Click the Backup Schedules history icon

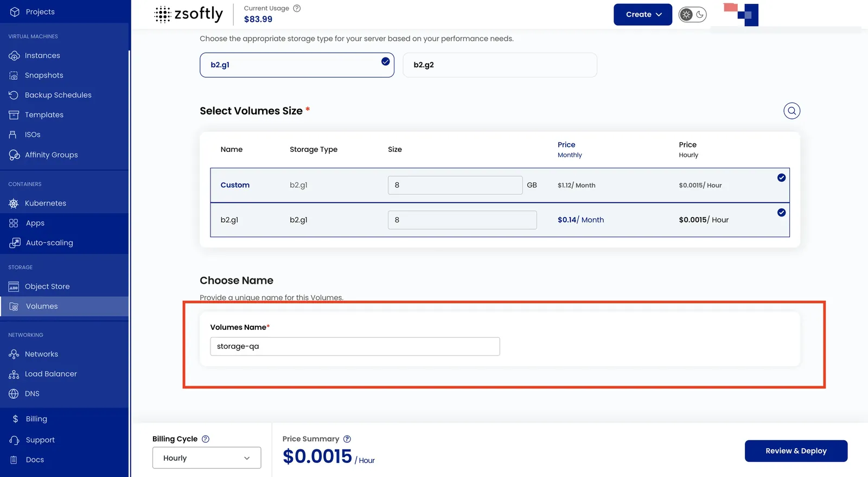click(14, 95)
